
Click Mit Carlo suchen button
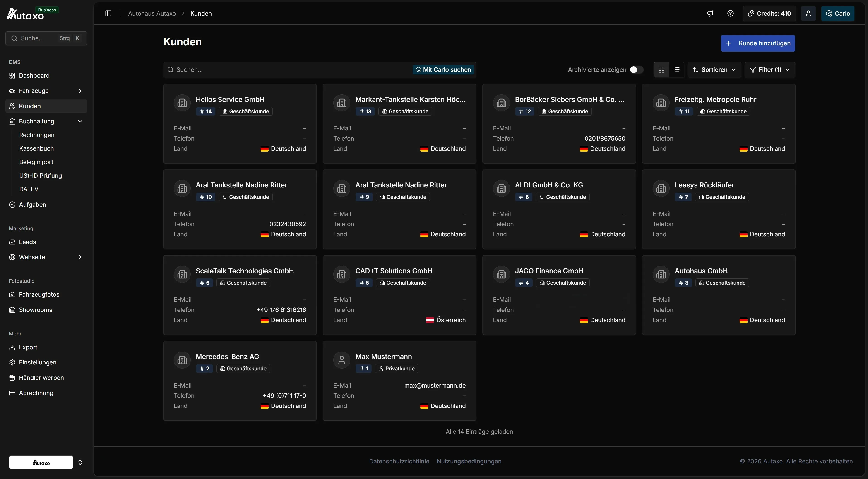pyautogui.click(x=443, y=70)
